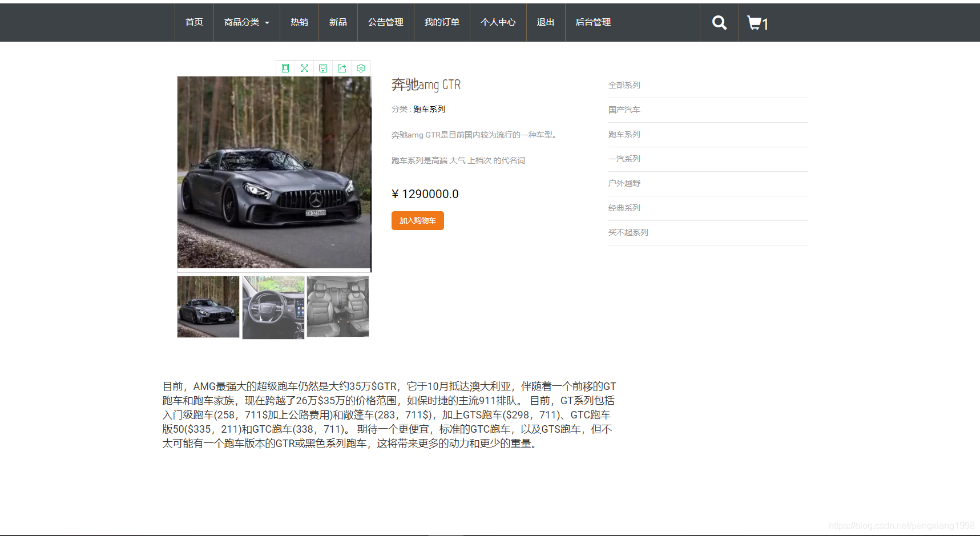Click the description line 跑车系列是高端 大气 上档次 的代名词

coord(458,160)
